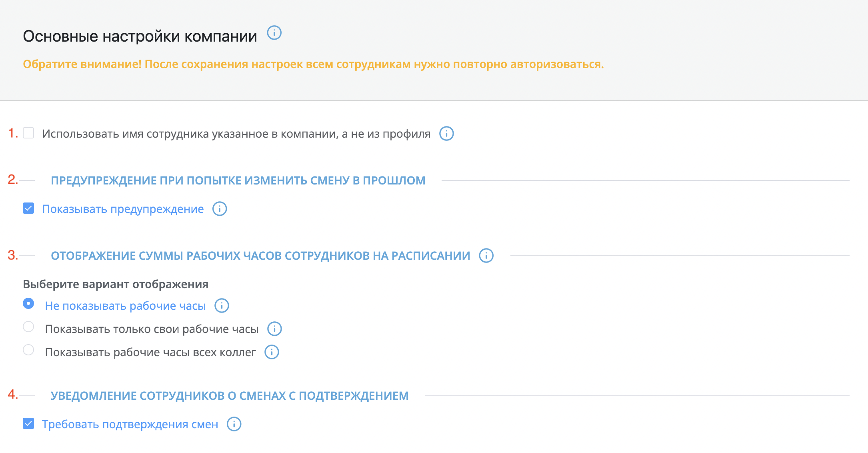Choose 'Показывать рабочие часы всех коллег' radio
The height and width of the screenshot is (453, 868).
pyautogui.click(x=28, y=350)
